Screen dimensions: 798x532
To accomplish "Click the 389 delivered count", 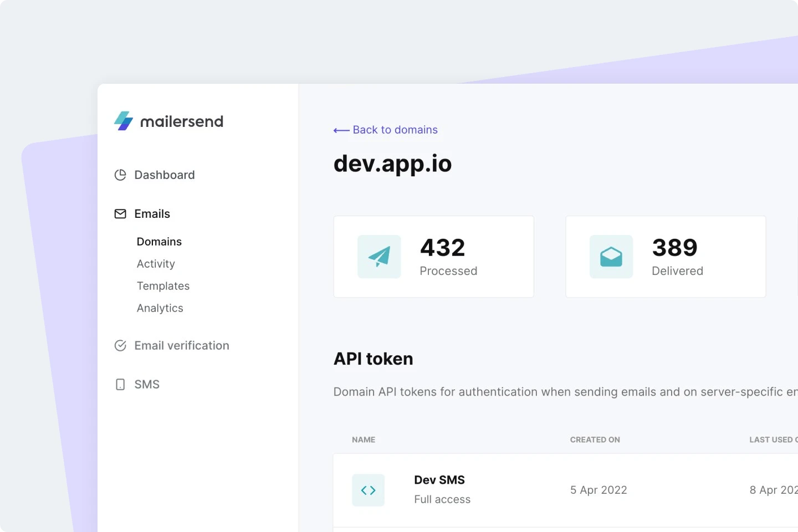I will point(674,248).
